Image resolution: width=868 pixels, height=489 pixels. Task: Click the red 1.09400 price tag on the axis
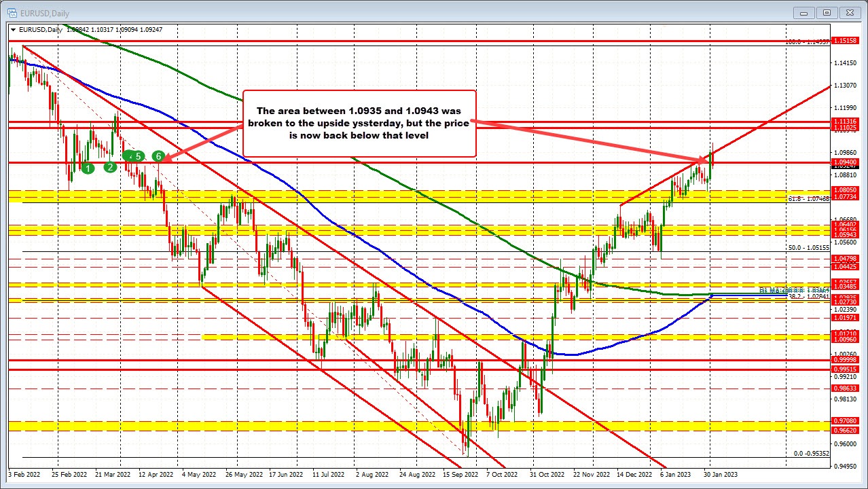[844, 162]
